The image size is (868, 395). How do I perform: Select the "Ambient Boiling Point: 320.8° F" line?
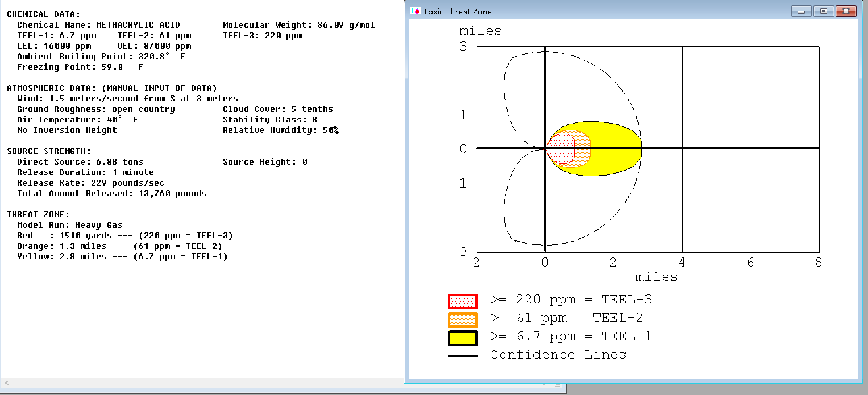tap(101, 57)
